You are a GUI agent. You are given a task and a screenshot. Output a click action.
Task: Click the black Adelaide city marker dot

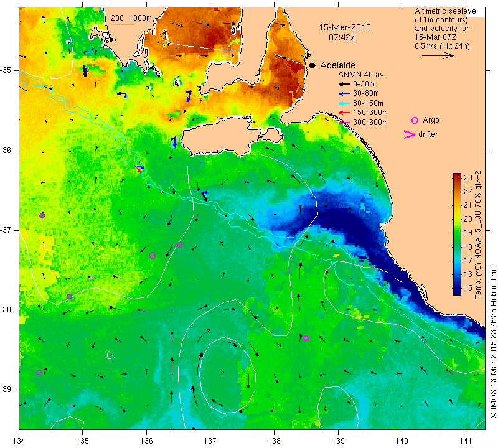312,65
